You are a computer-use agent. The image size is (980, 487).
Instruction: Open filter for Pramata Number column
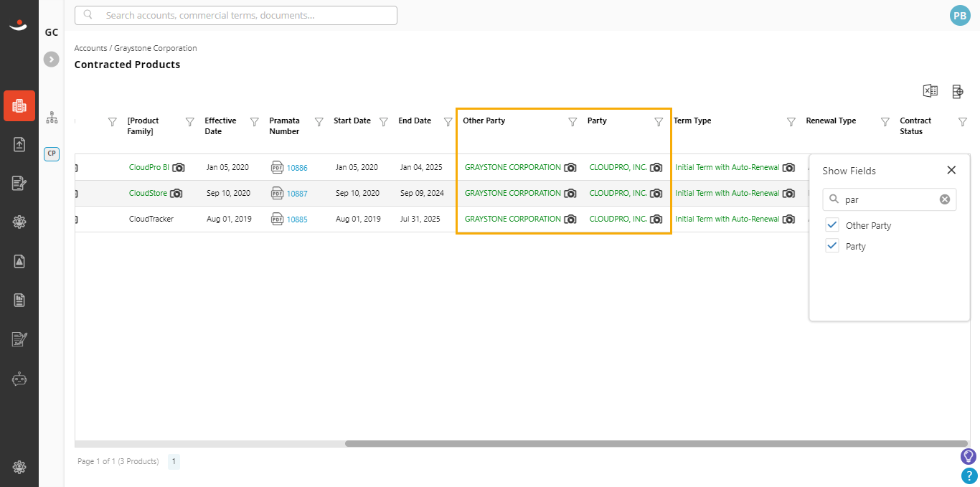[319, 122]
